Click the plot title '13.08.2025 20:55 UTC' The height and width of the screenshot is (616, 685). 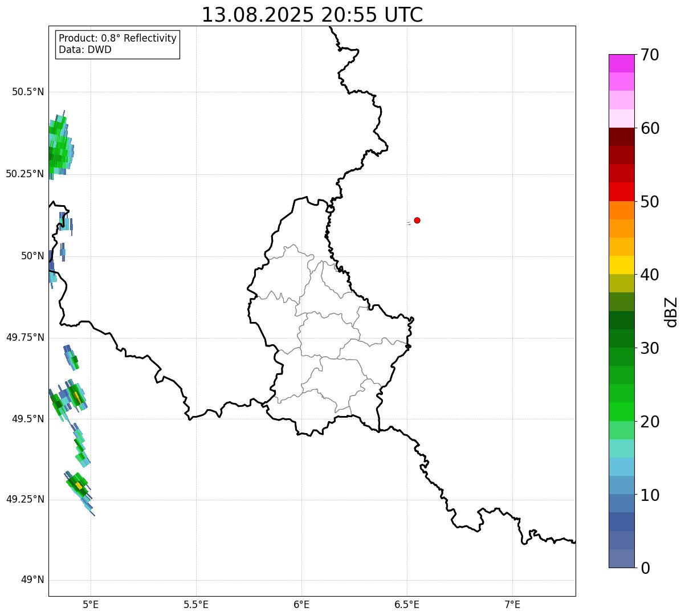coord(312,15)
